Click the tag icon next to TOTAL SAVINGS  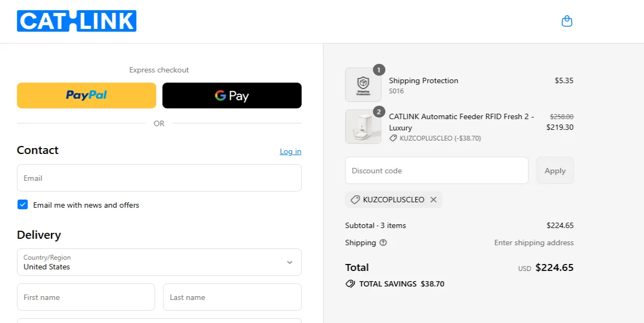351,284
